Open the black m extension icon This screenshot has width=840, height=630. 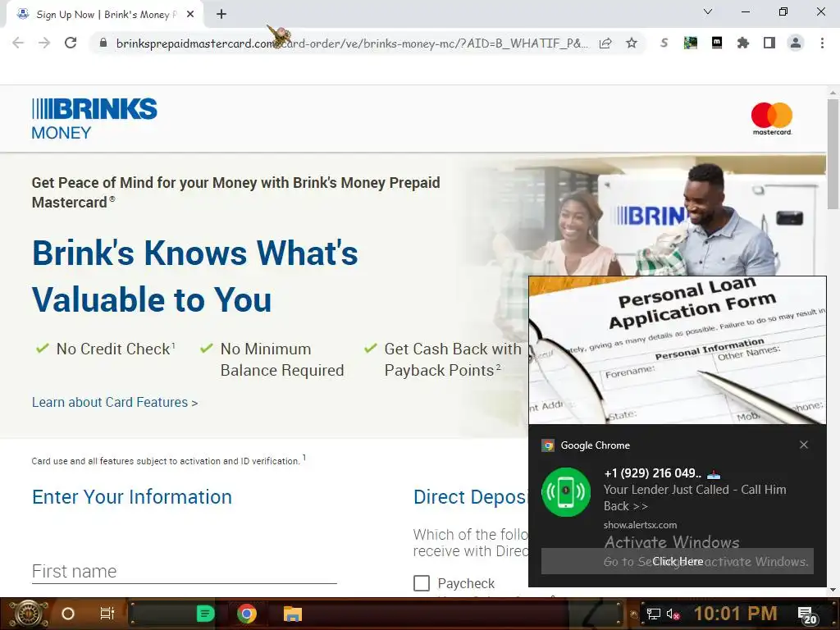(x=717, y=43)
